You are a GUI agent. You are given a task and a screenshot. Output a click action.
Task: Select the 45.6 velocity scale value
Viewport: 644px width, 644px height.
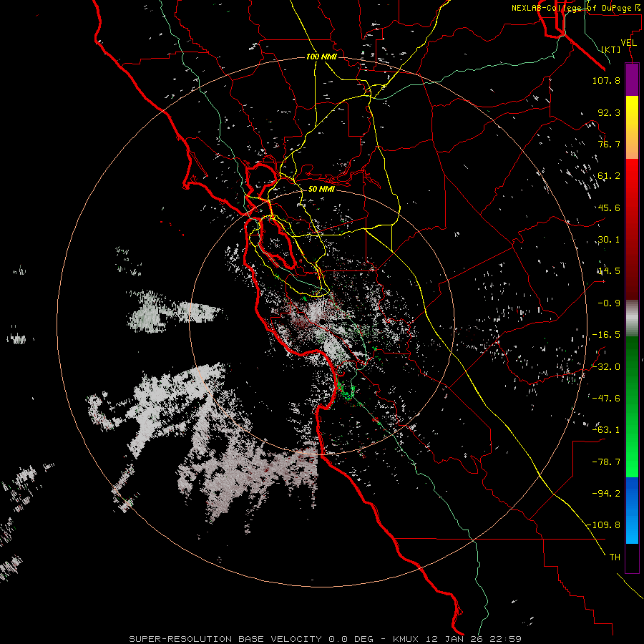[x=609, y=208]
